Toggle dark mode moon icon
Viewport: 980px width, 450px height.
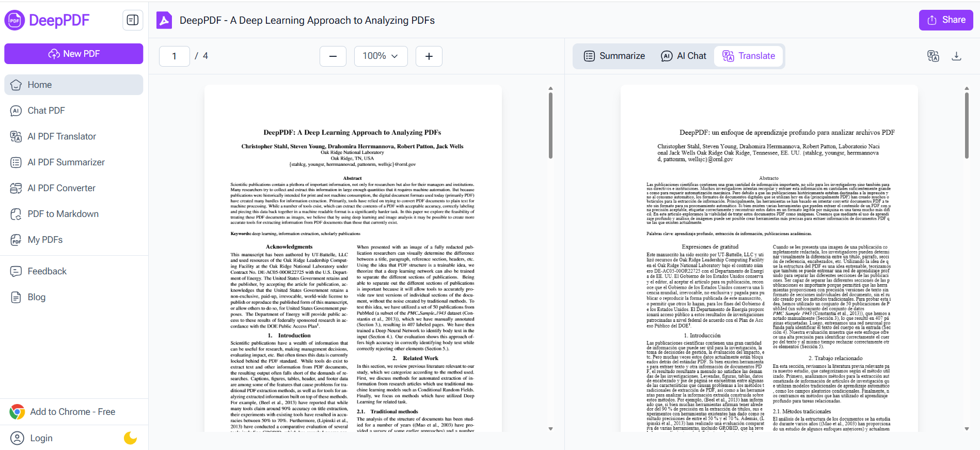point(130,438)
